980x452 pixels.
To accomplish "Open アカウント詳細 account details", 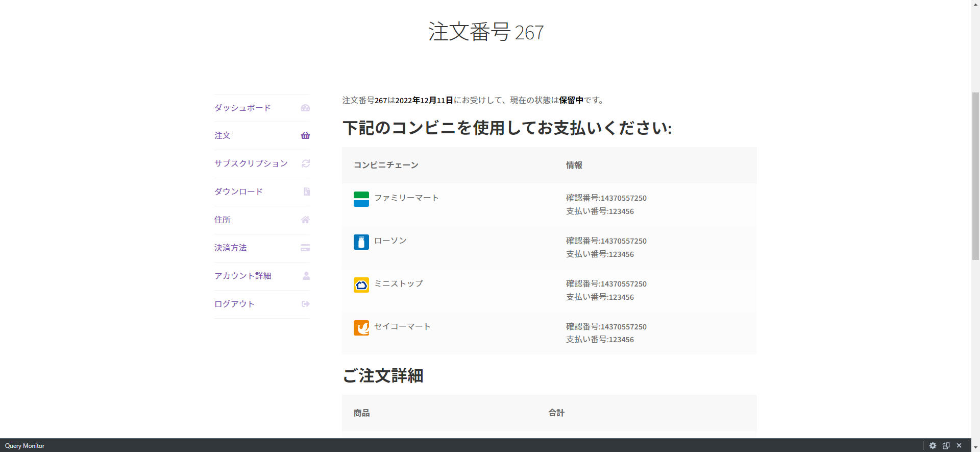I will click(243, 276).
